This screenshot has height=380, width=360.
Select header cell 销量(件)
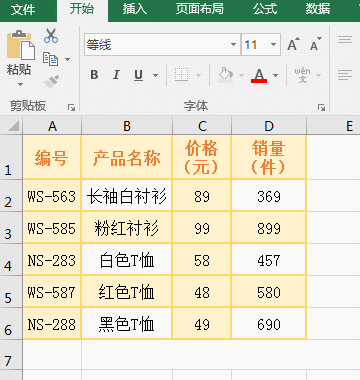[x=269, y=157]
